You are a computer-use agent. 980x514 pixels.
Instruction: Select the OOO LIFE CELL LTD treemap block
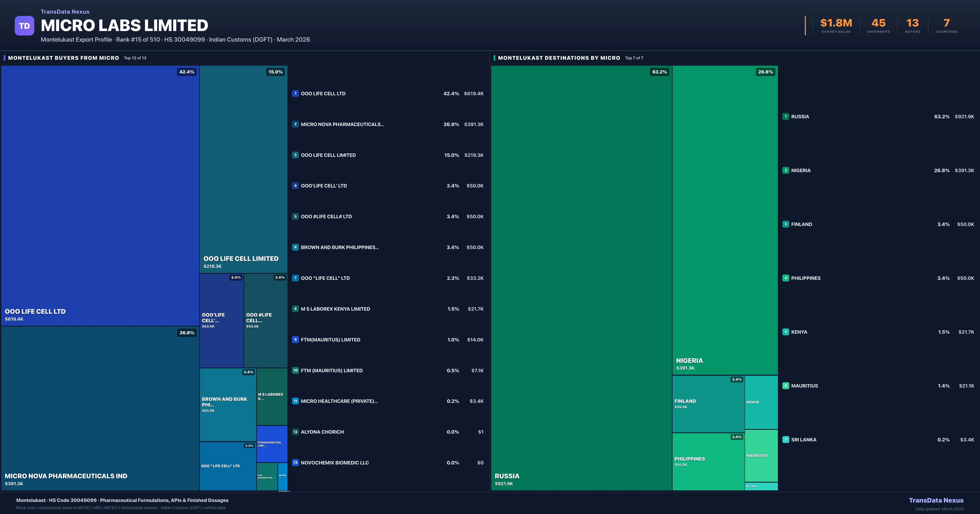pyautogui.click(x=100, y=195)
